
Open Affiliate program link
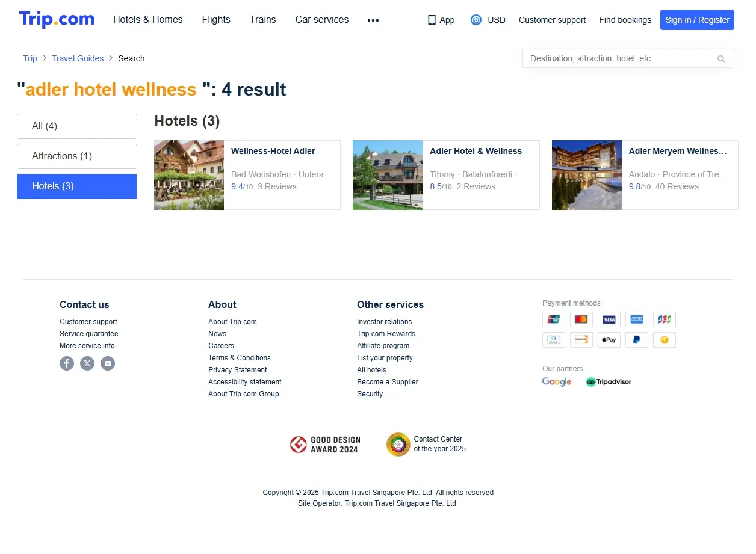pyautogui.click(x=383, y=346)
